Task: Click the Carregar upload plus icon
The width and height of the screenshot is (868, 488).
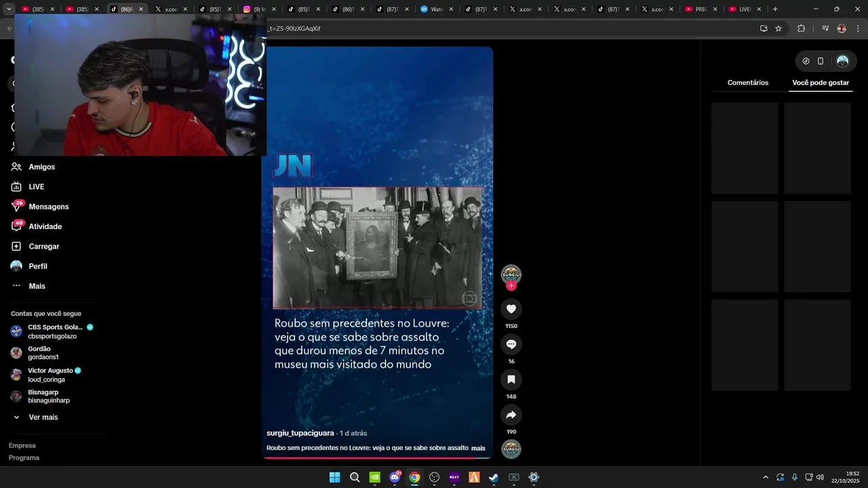Action: [16, 246]
